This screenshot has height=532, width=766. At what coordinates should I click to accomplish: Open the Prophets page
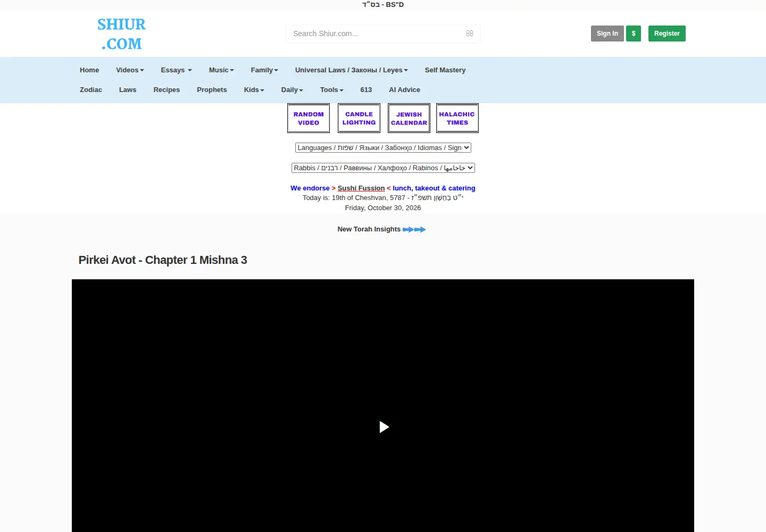point(212,90)
